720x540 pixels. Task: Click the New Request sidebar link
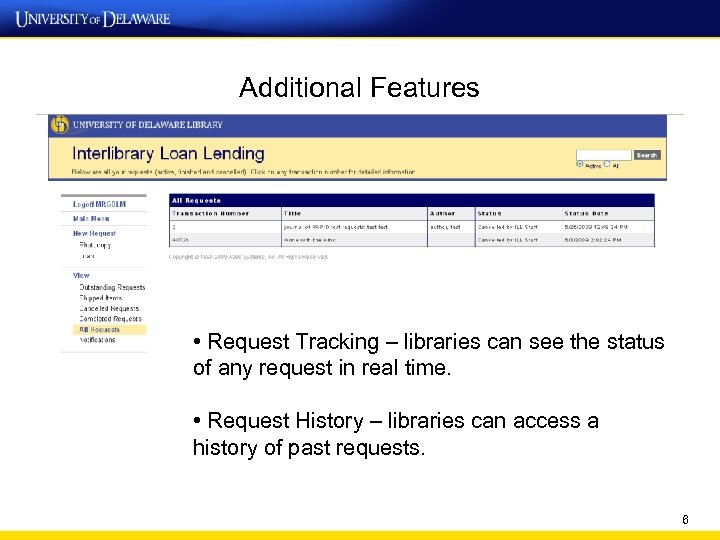click(94, 233)
